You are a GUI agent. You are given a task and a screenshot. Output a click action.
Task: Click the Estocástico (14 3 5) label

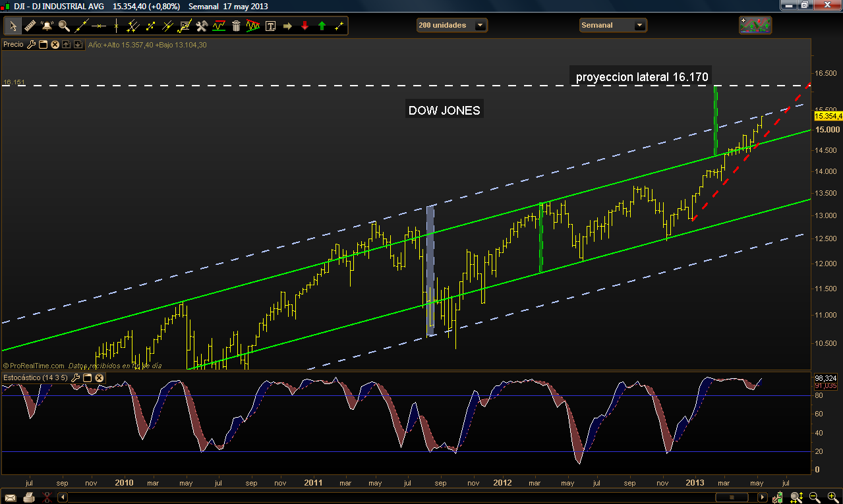pos(35,378)
